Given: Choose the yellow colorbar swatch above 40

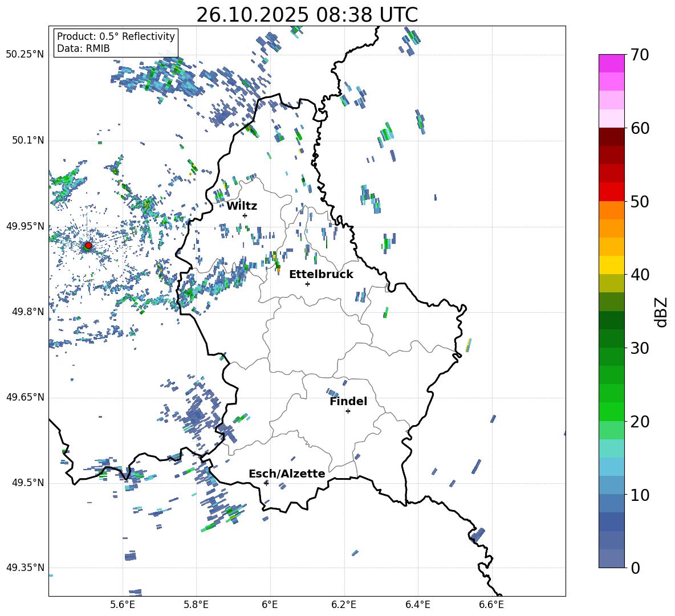Looking at the screenshot, I should (x=612, y=264).
